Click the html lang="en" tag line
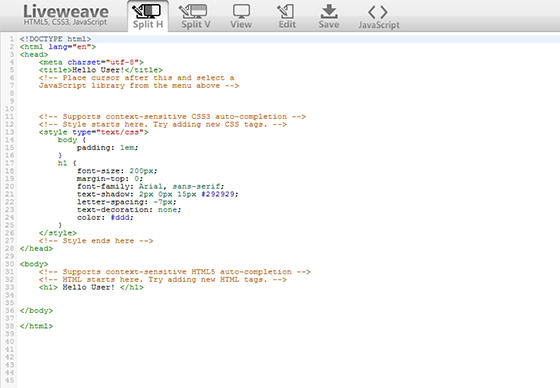This screenshot has width=560, height=388. [x=58, y=47]
